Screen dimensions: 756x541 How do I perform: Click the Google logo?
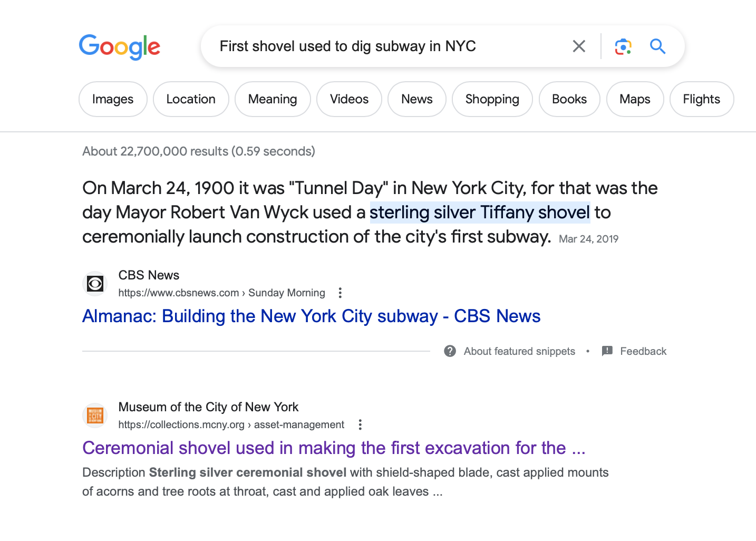[x=120, y=47]
